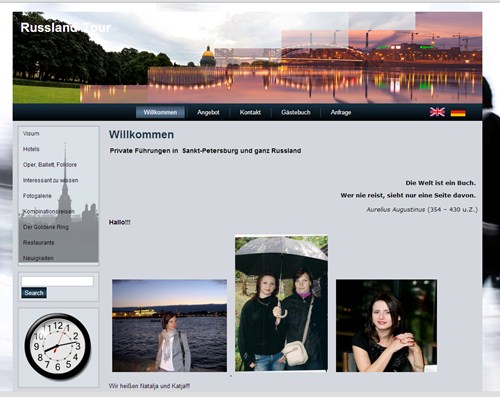500x397 pixels.
Task: Open the Angebot tab
Action: pos(208,112)
